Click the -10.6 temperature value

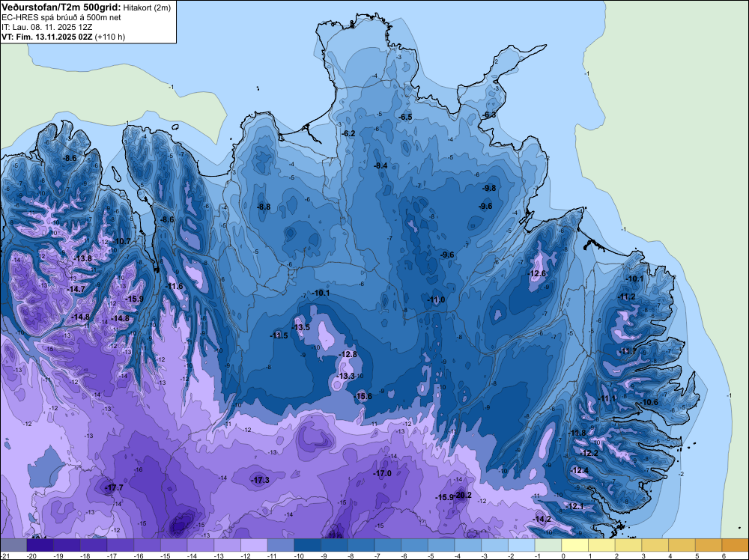[649, 402]
